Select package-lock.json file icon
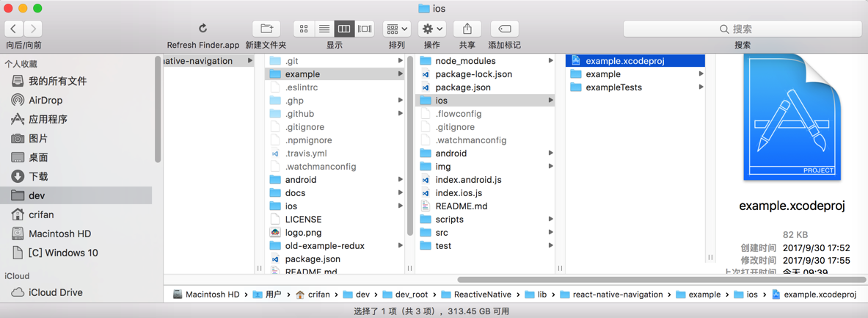 point(426,74)
